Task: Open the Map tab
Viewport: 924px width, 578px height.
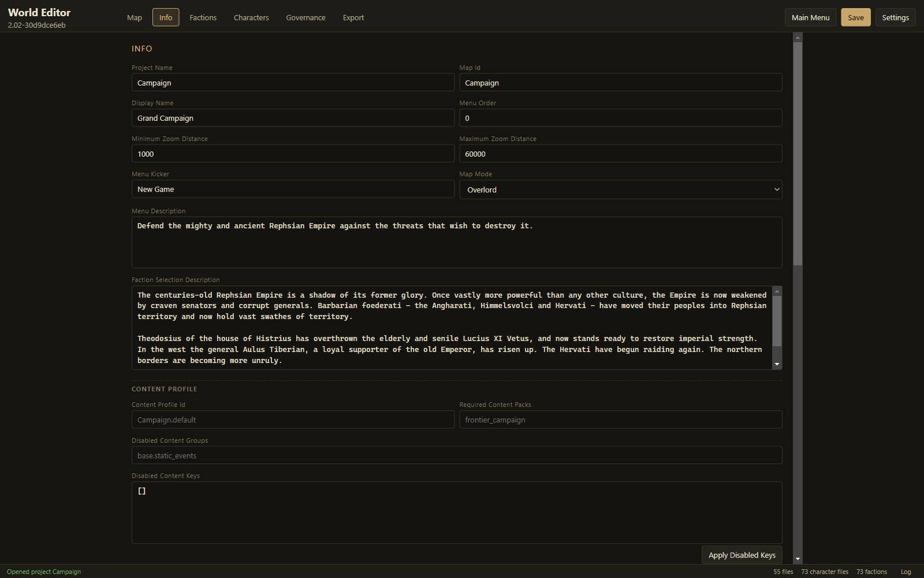Action: pyautogui.click(x=135, y=17)
